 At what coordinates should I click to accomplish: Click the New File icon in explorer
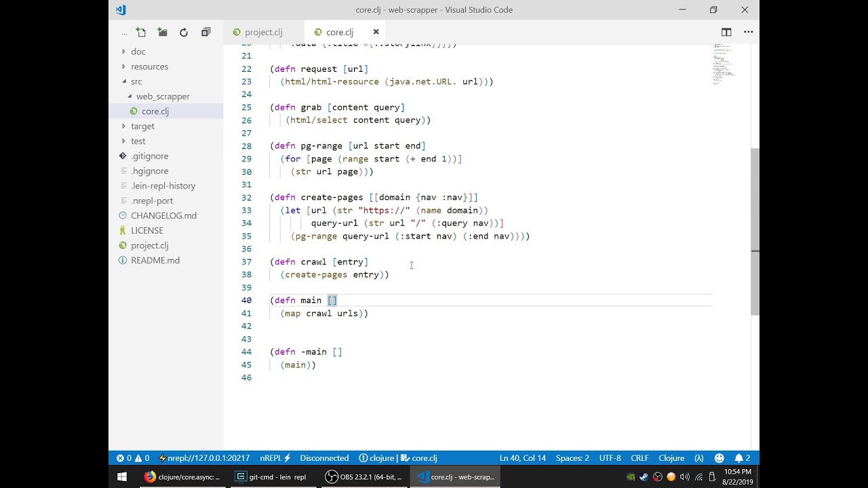tap(140, 32)
